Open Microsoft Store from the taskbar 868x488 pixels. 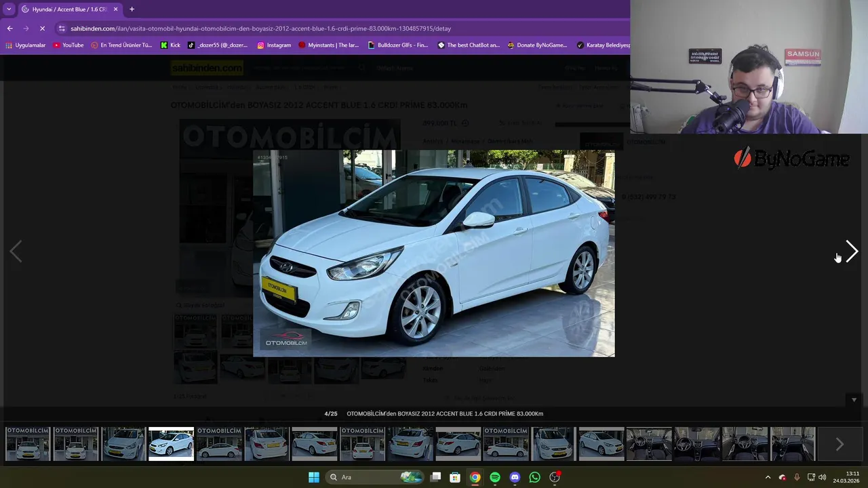[456, 477]
